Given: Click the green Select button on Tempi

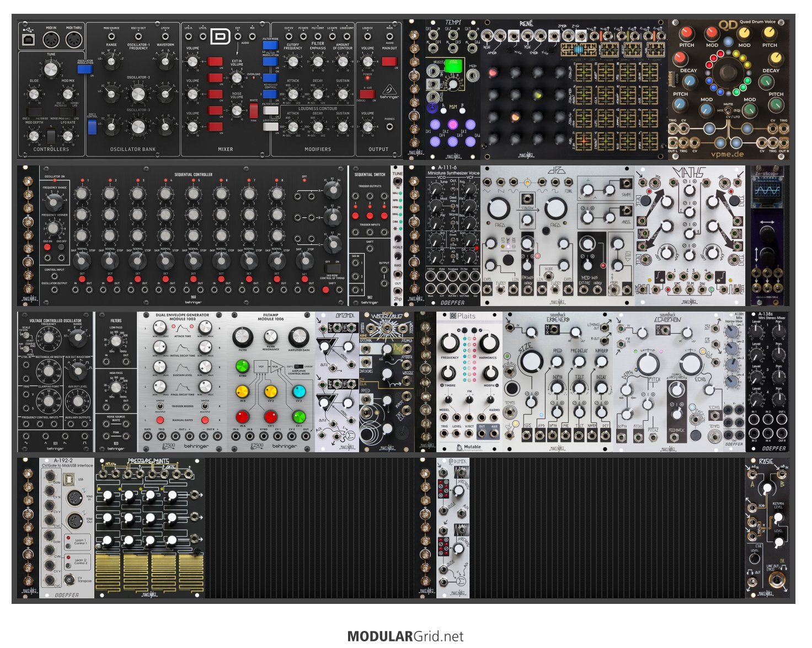Looking at the screenshot, I should coord(454,66).
